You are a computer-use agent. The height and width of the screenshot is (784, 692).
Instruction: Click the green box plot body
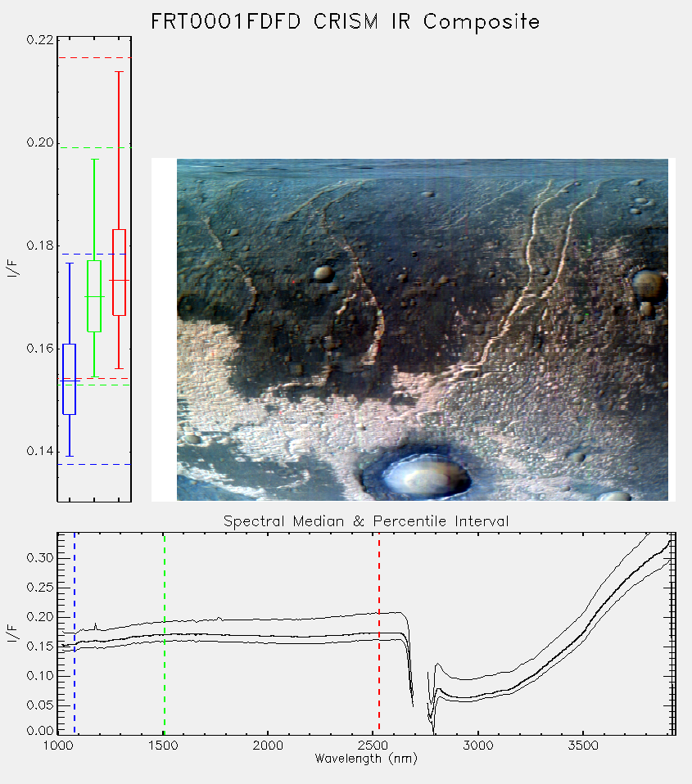[x=94, y=296]
